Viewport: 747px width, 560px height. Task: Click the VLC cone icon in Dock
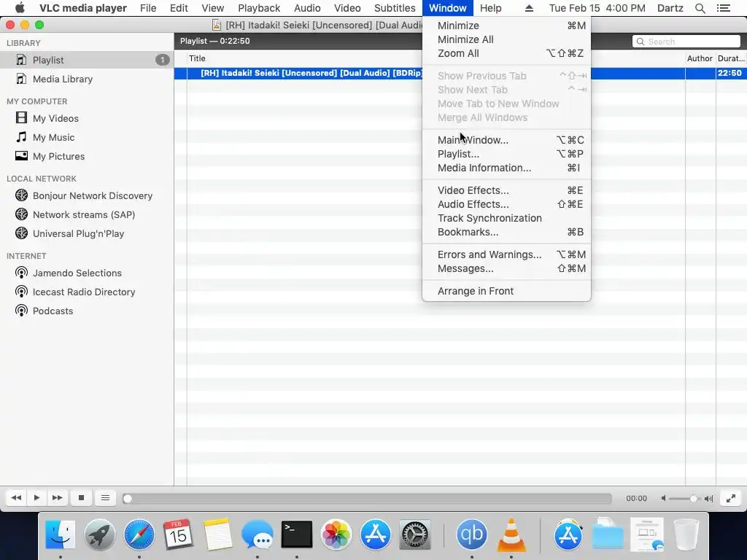click(x=511, y=534)
